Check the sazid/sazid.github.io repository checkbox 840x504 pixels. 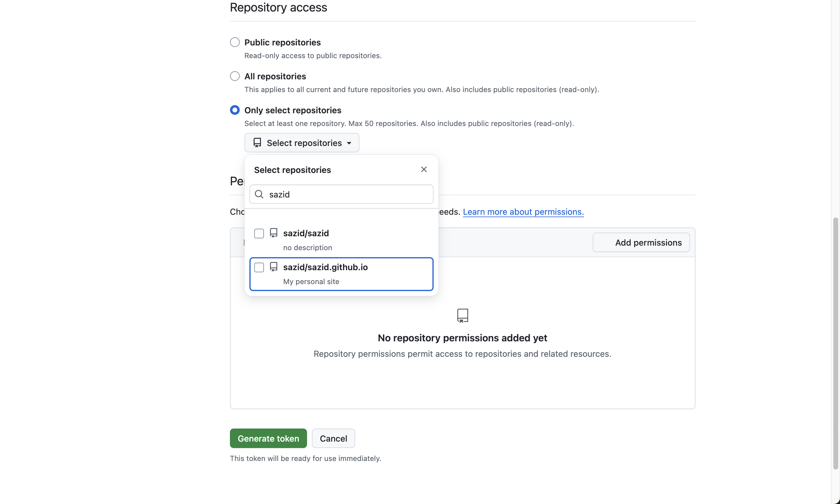coord(259,267)
